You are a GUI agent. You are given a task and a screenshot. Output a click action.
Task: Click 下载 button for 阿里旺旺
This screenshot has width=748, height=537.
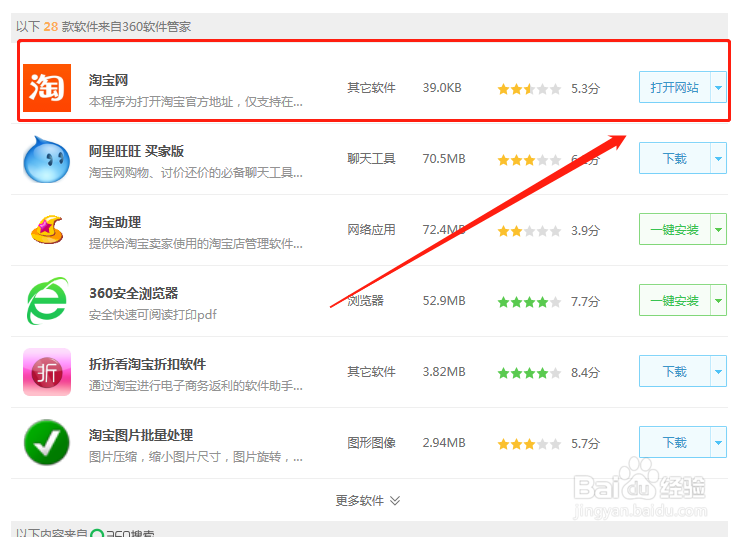[x=675, y=158]
